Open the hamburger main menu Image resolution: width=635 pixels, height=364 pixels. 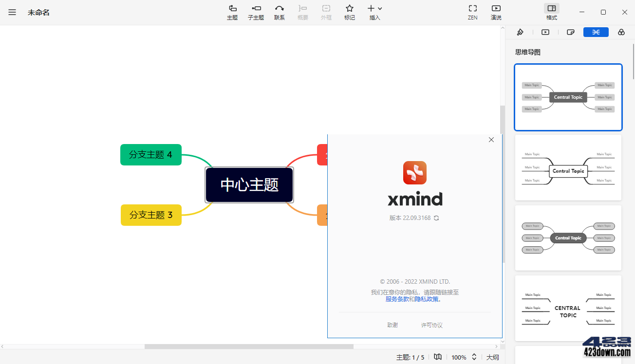[12, 12]
